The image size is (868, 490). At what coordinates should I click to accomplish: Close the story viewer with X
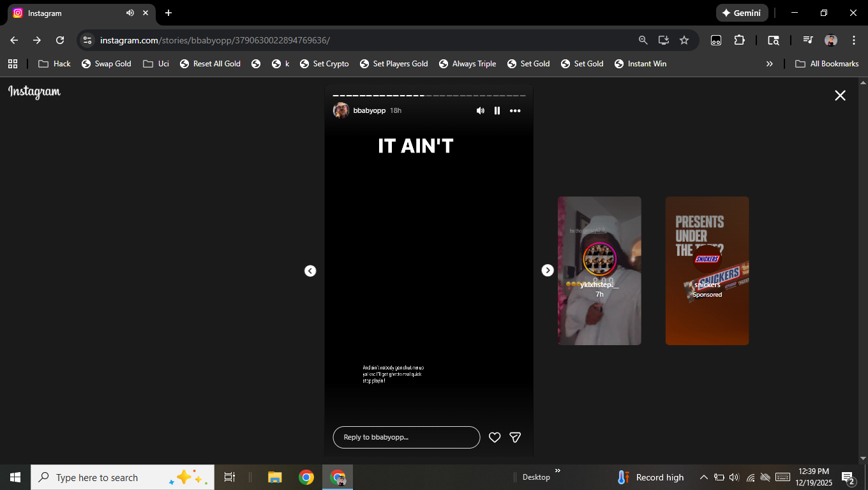(840, 96)
